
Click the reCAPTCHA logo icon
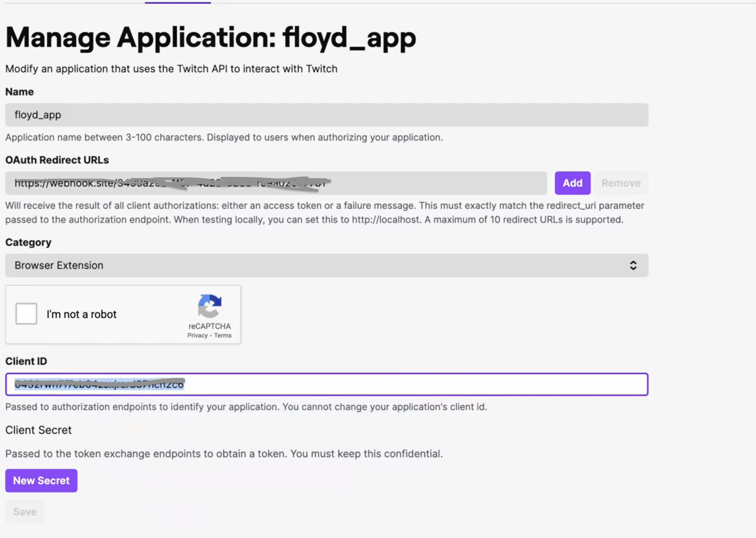(x=210, y=306)
